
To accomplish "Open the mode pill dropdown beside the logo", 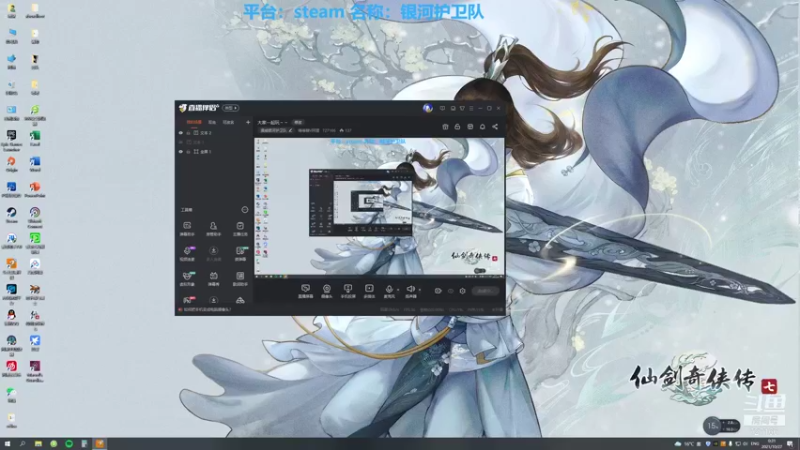I will coord(231,108).
